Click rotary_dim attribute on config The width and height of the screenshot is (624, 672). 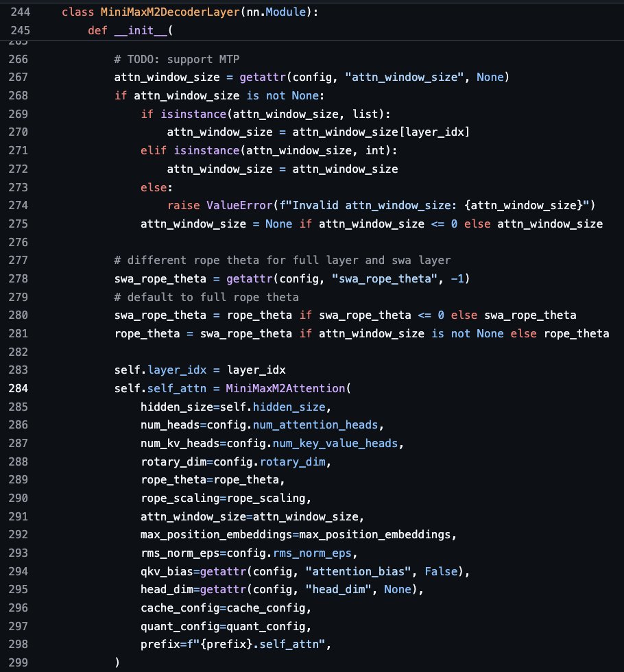[293, 461]
